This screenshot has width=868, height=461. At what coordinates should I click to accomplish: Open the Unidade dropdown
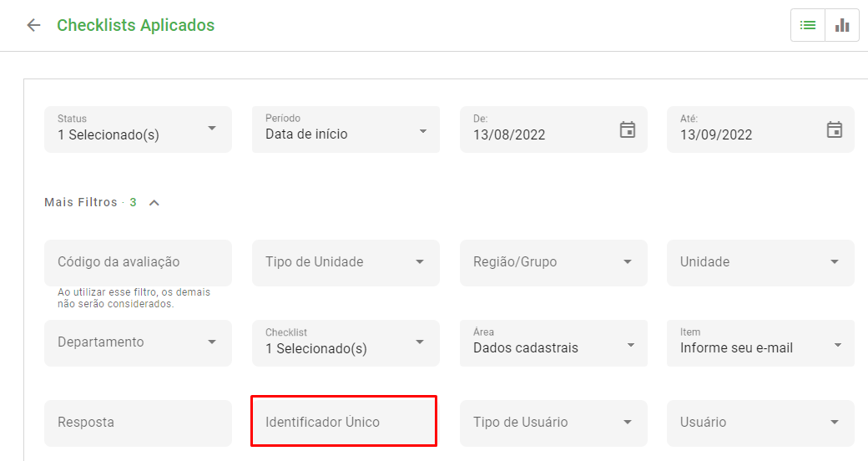760,262
